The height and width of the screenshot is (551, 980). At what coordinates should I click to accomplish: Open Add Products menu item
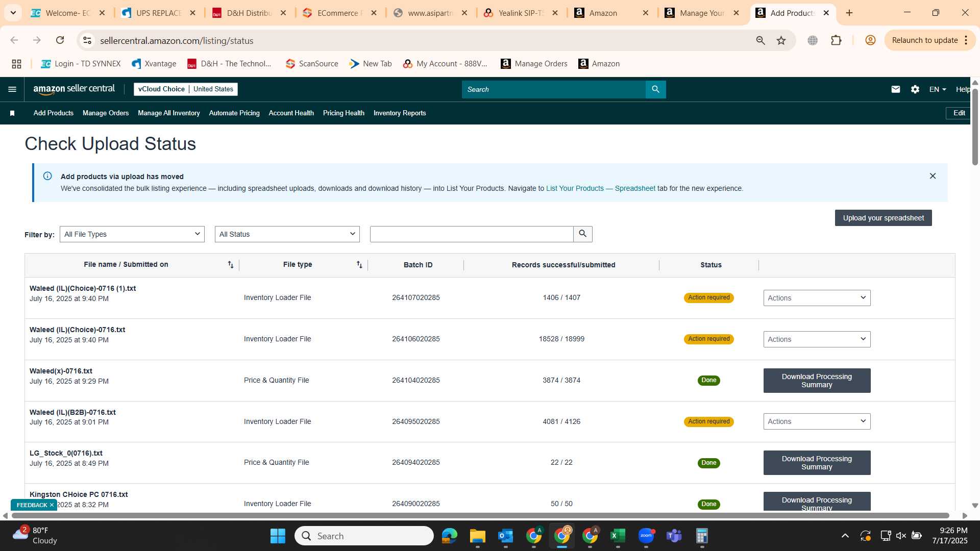click(53, 113)
